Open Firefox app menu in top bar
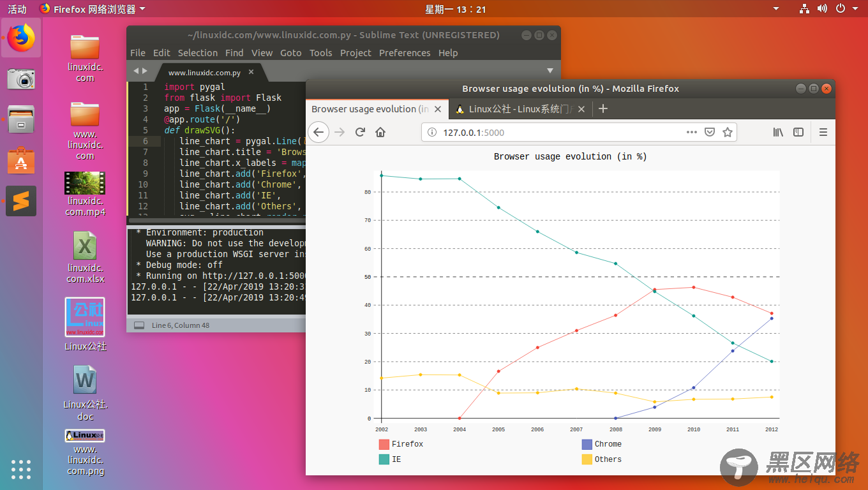The height and width of the screenshot is (490, 868). coord(92,9)
